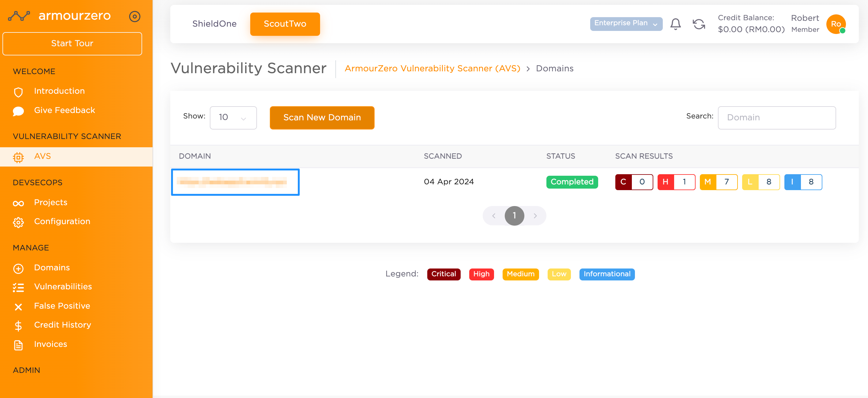Click SCAN RESULTS column header
The height and width of the screenshot is (398, 868).
click(643, 156)
